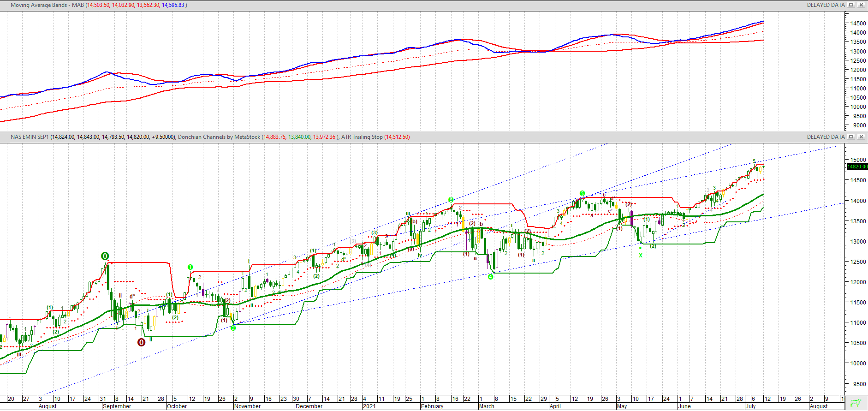Click the green circled 4 marker in March
Image resolution: width=868 pixels, height=411 pixels.
(x=491, y=277)
